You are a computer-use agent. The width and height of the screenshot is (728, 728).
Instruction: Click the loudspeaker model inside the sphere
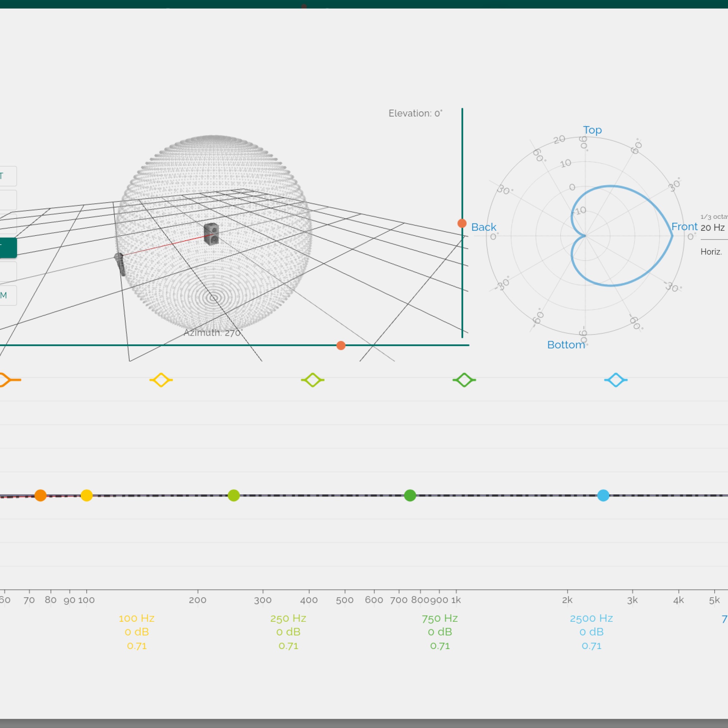tap(211, 234)
